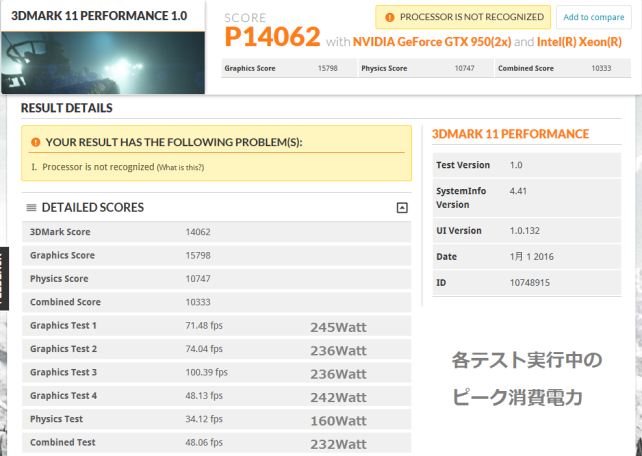Select the Physics Score row value 10747
The image size is (642, 456).
coord(198,279)
